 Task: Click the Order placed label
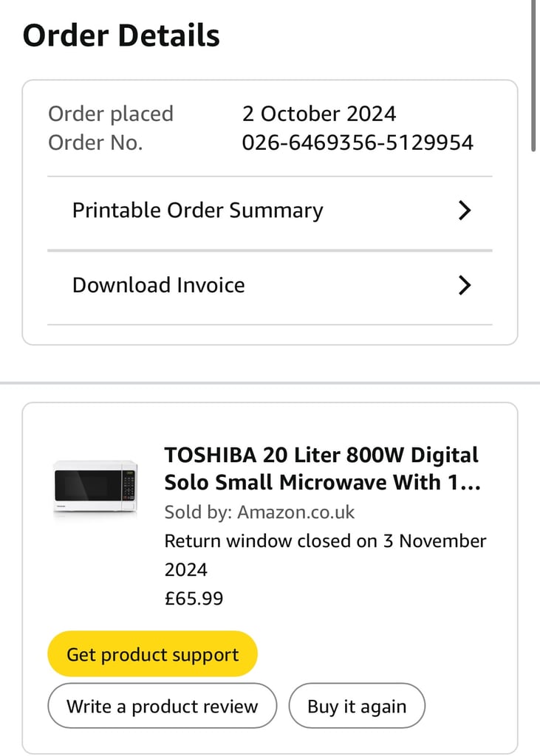(111, 114)
